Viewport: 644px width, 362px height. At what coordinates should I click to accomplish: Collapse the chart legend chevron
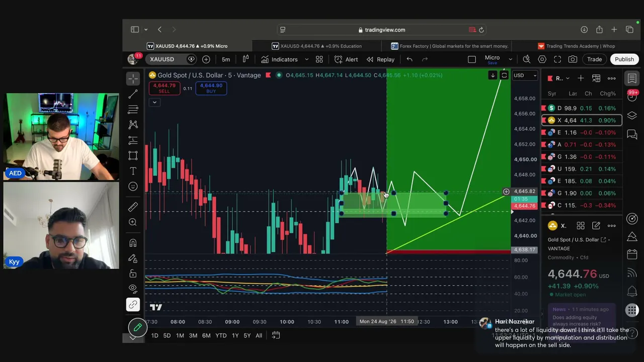coord(154,102)
